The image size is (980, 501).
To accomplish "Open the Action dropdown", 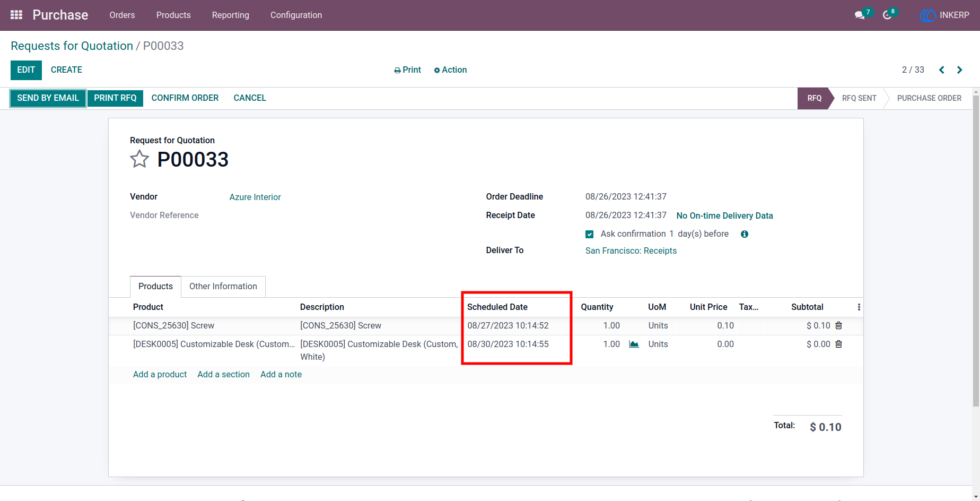I will (450, 70).
